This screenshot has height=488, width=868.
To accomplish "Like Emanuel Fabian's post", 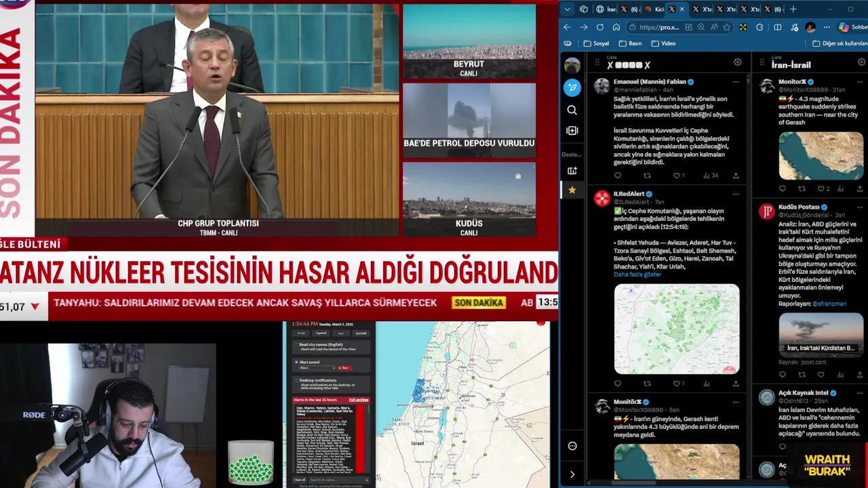I will pyautogui.click(x=678, y=176).
